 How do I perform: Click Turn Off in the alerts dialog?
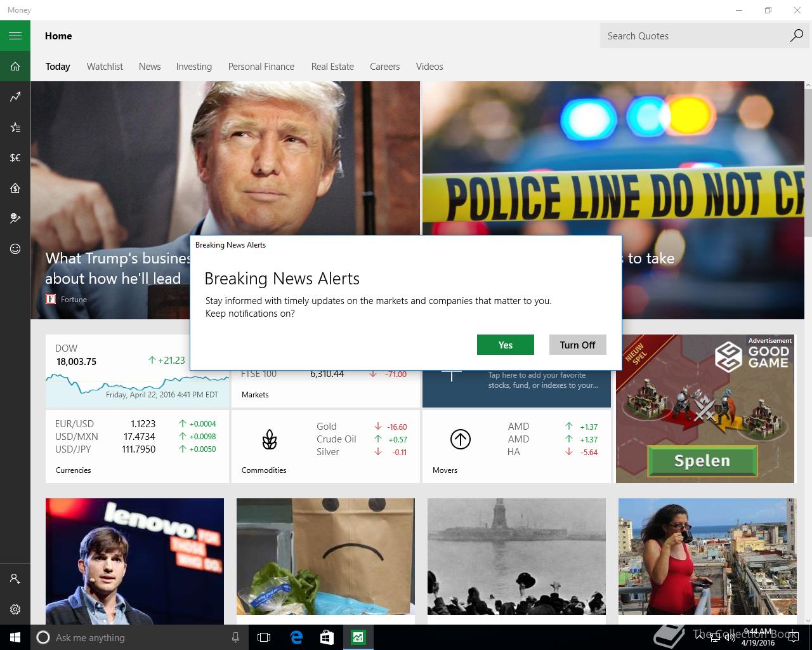click(x=578, y=345)
